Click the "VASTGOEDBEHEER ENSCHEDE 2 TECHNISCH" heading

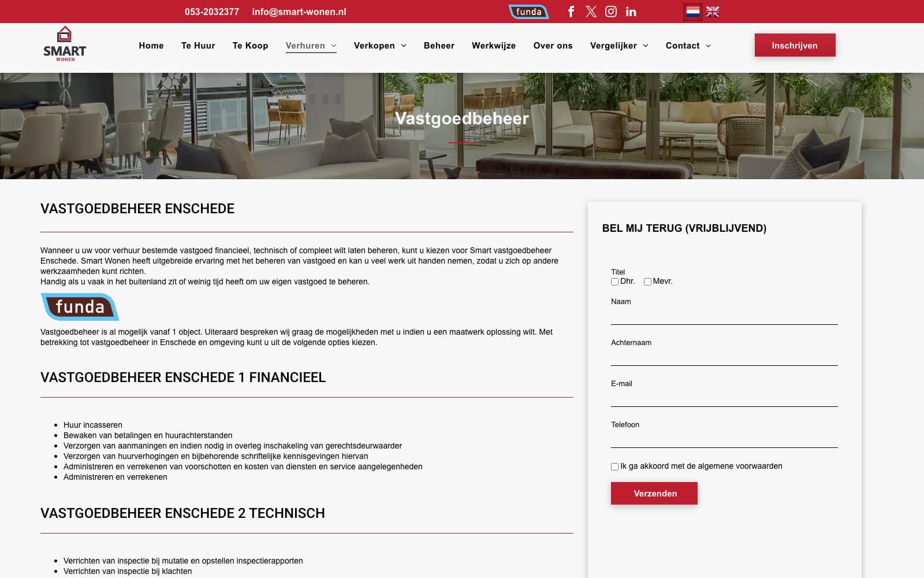[182, 513]
